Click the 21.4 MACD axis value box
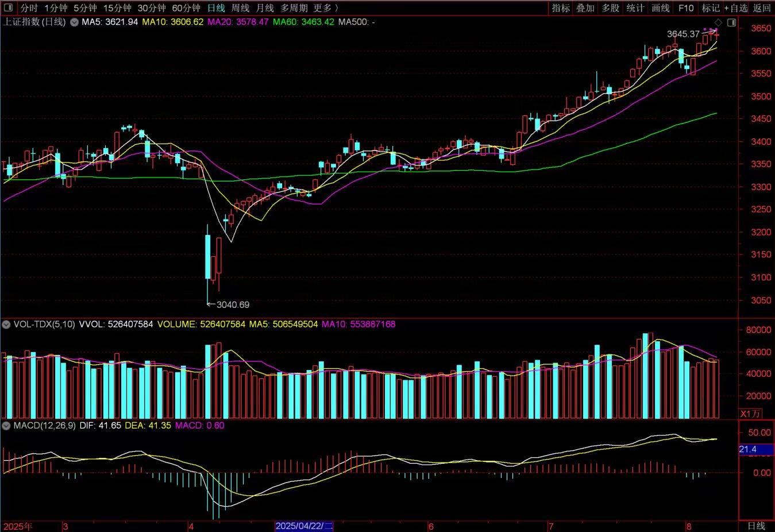This screenshot has width=775, height=532. [756, 449]
